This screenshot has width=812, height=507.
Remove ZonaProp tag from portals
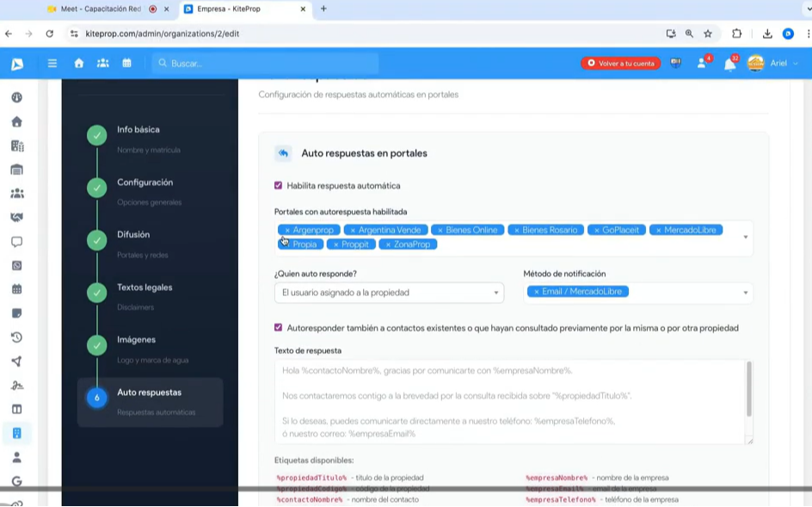point(388,244)
